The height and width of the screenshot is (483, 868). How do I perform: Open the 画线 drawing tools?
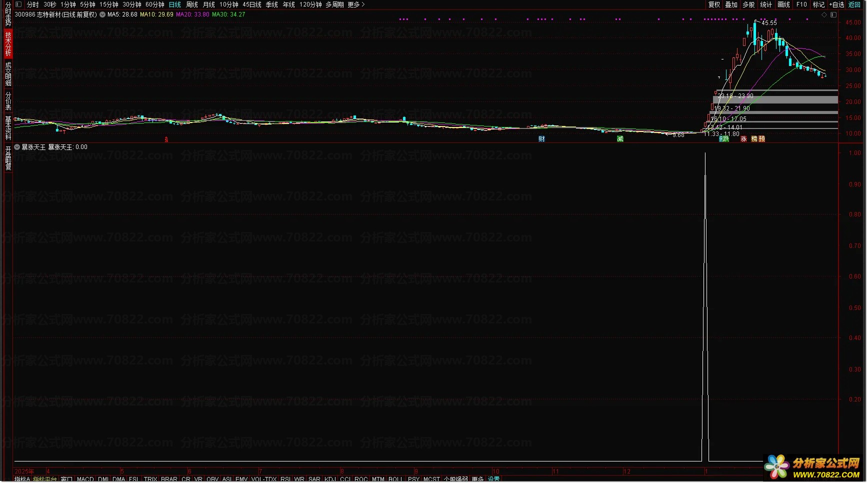pyautogui.click(x=783, y=4)
